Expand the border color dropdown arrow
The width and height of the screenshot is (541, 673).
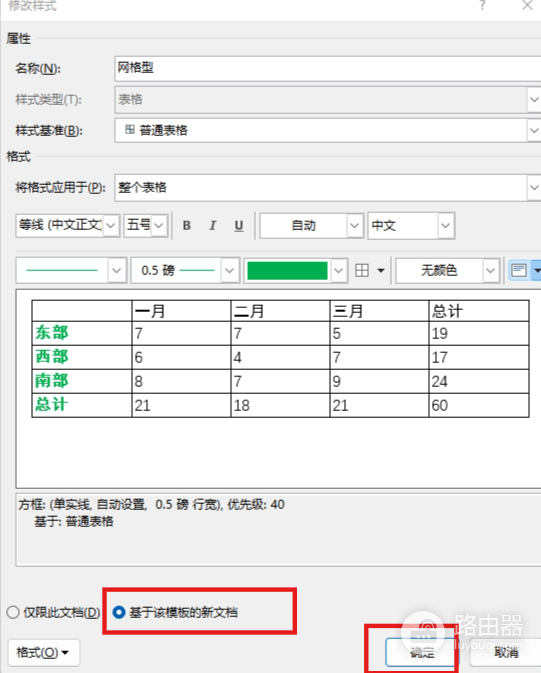[338, 270]
